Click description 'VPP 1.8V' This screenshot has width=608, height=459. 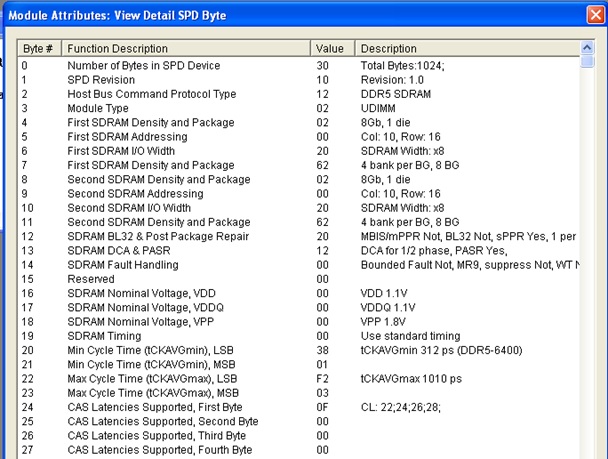(x=383, y=322)
